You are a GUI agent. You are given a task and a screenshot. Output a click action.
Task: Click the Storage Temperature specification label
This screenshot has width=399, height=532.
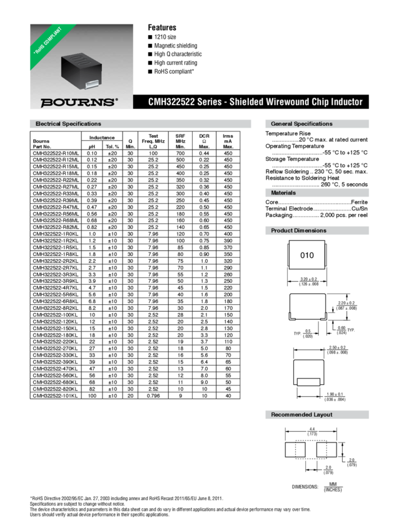(x=292, y=159)
